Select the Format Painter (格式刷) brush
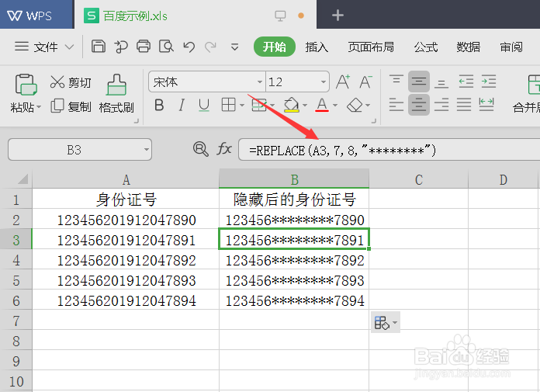 click(x=116, y=94)
